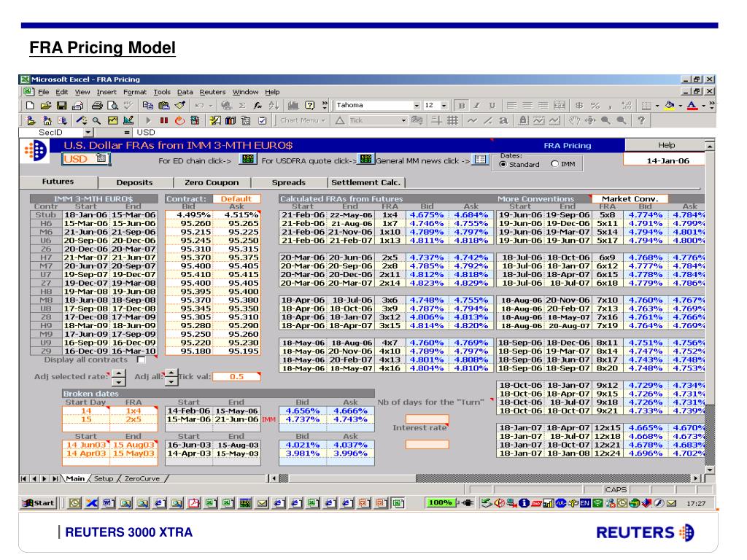Image resolution: width=747 pixels, height=560 pixels.
Task: Click the Market Conv. button
Action: [x=630, y=198]
